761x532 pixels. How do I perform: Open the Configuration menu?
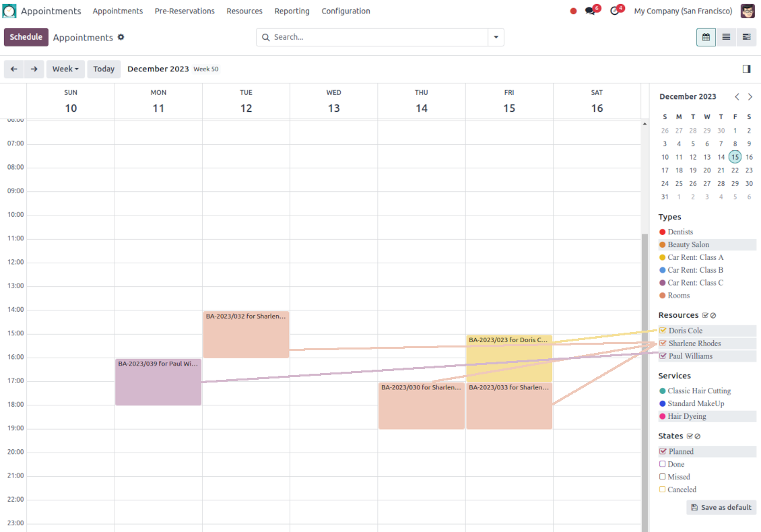(x=345, y=11)
